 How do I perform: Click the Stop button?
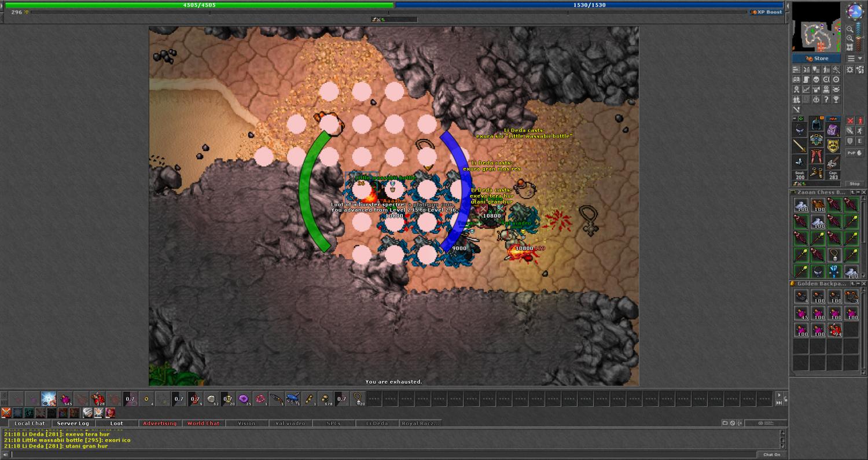coord(855,184)
